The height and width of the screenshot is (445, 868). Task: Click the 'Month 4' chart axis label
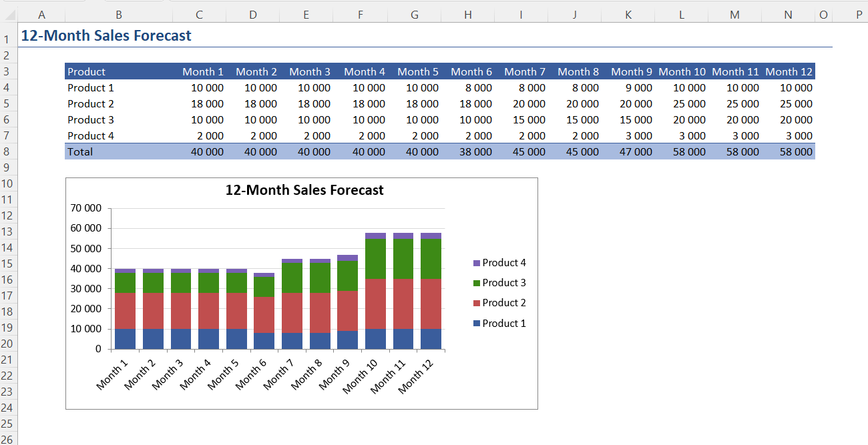coord(196,374)
